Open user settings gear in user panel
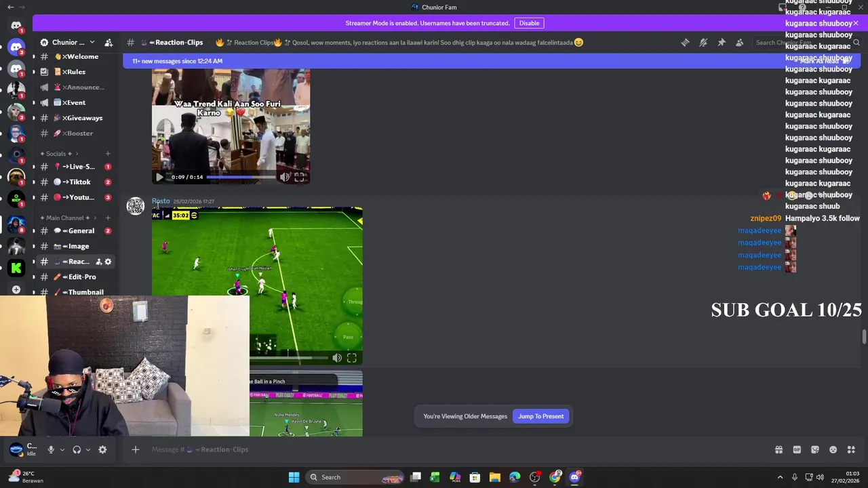 pyautogui.click(x=102, y=449)
